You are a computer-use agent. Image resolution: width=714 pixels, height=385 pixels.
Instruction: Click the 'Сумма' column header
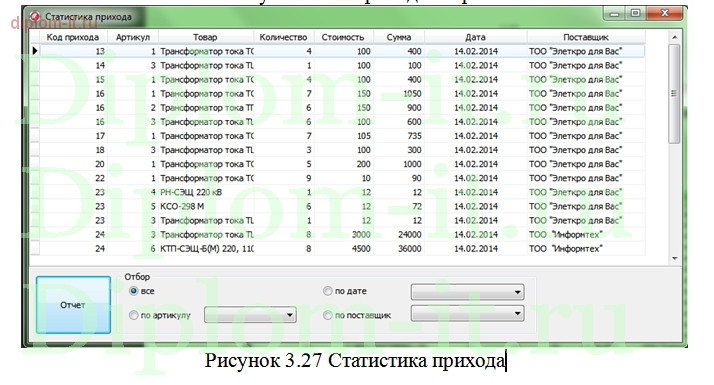399,37
